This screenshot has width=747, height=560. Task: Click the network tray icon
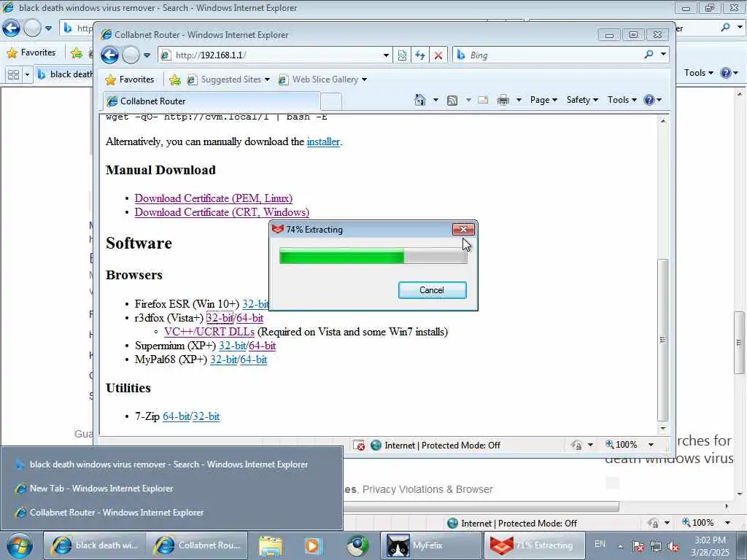[656, 546]
